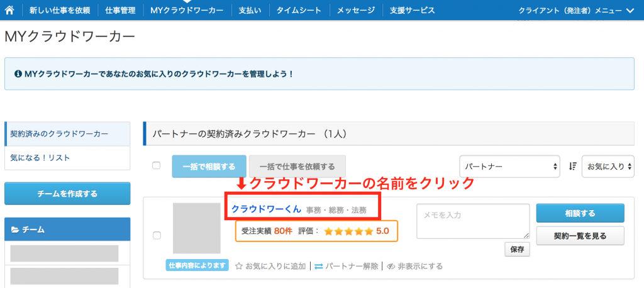The width and height of the screenshot is (644, 288).
Task: Click the メモを入力 text field
Action: (473, 221)
